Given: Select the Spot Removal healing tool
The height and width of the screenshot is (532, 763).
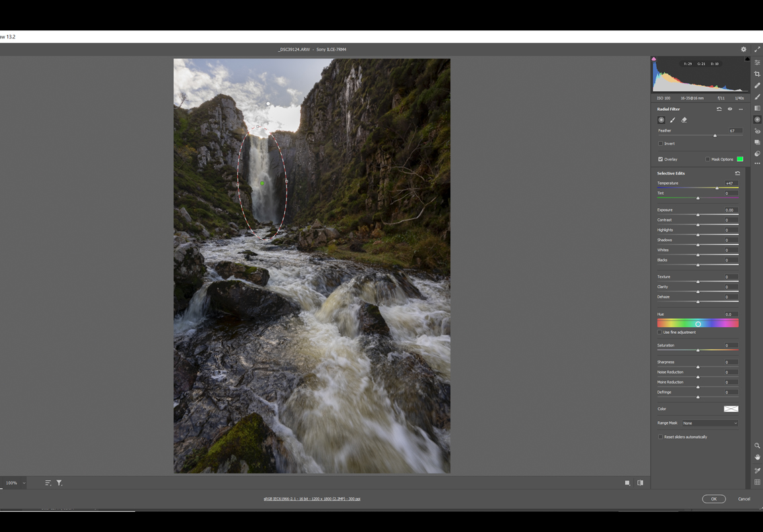Looking at the screenshot, I should [x=757, y=85].
